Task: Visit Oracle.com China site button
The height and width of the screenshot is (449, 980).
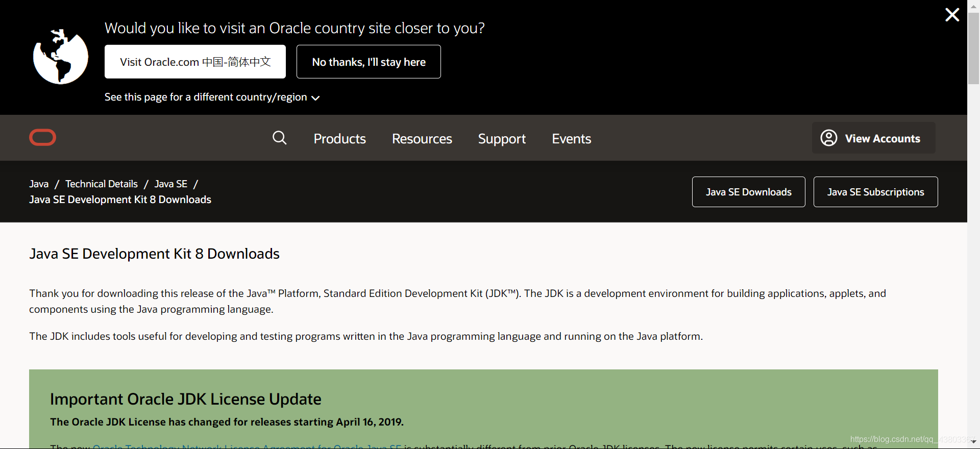Action: [195, 62]
